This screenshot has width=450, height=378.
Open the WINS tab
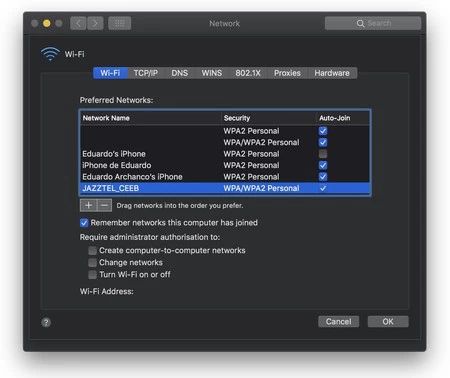click(x=212, y=73)
